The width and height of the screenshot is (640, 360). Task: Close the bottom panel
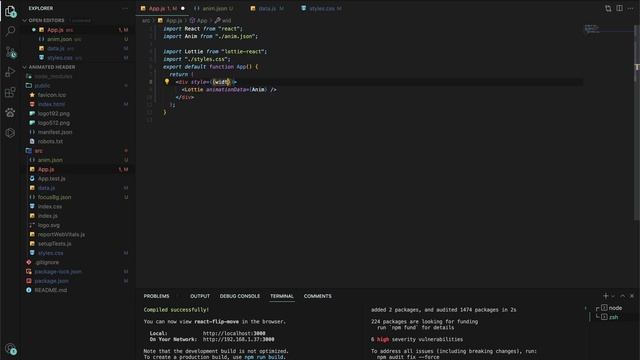(632, 296)
